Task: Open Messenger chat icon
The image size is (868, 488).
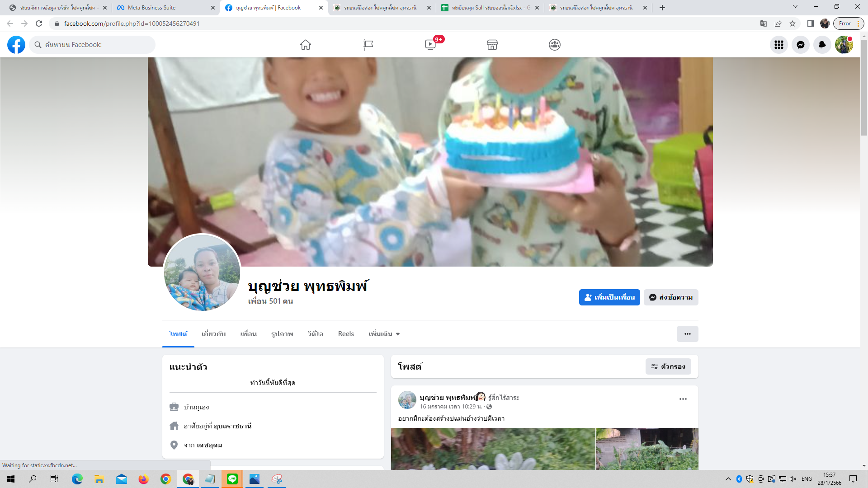Action: click(801, 45)
